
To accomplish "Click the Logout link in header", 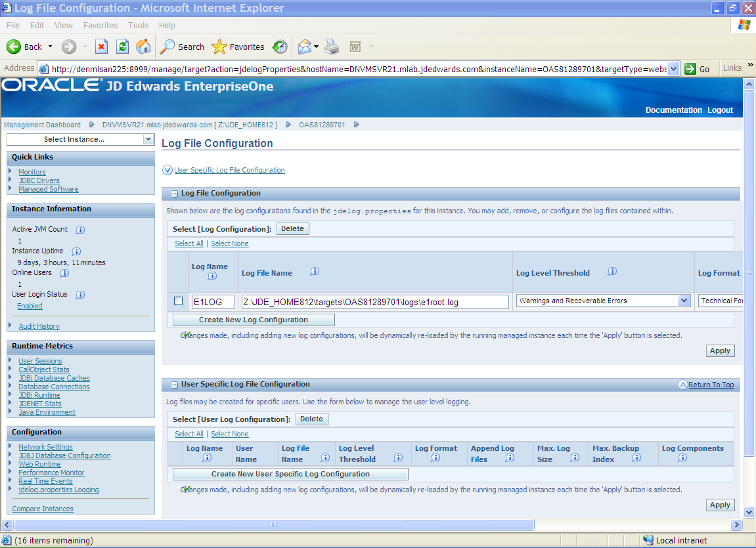I will tap(721, 110).
